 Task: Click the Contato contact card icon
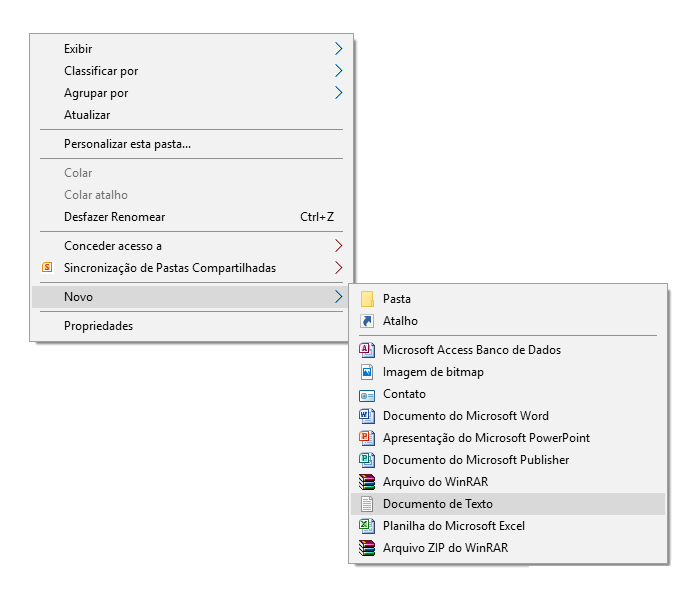[x=367, y=395]
